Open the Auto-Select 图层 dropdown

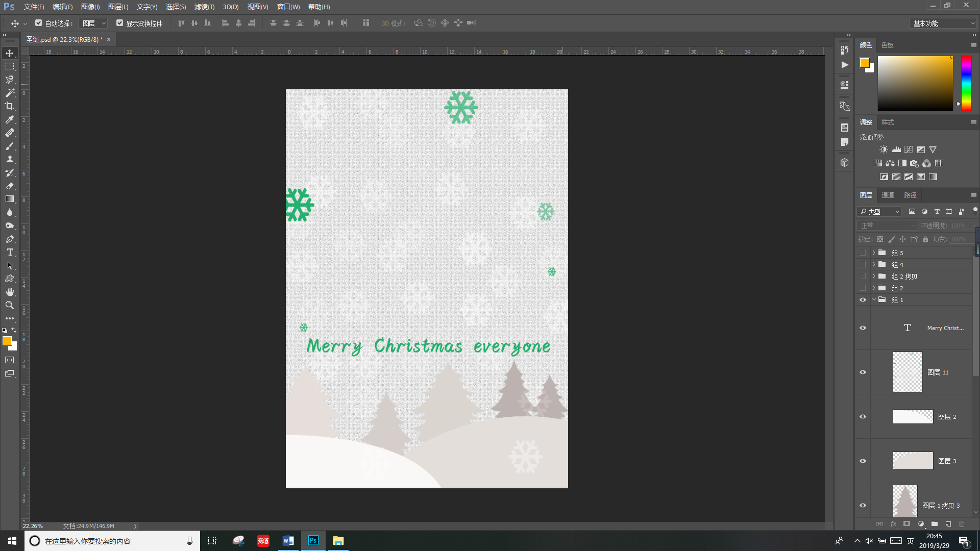click(94, 23)
